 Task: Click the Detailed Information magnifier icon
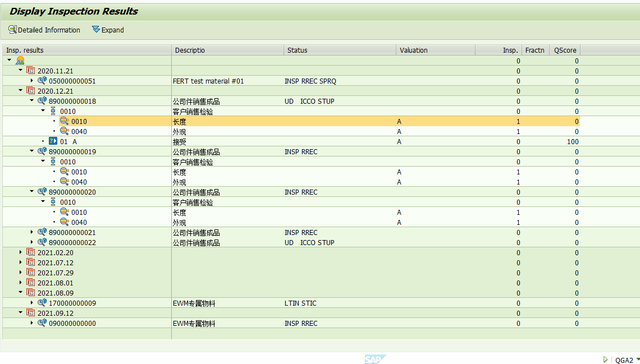point(12,30)
